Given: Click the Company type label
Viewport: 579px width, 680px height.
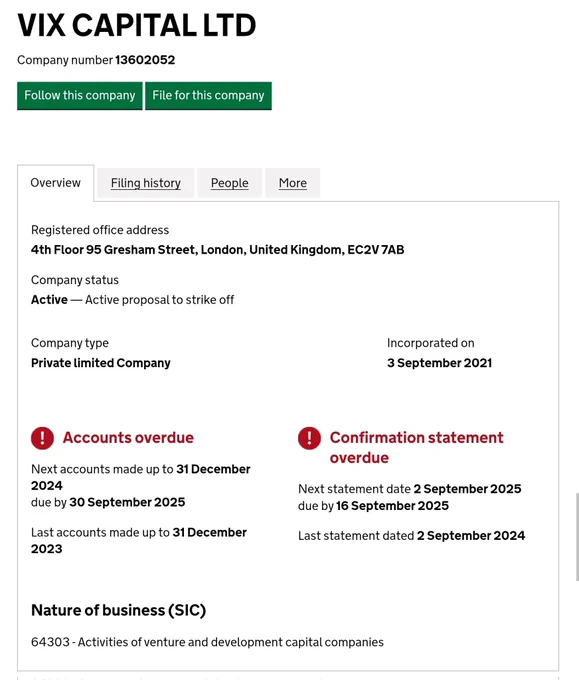Looking at the screenshot, I should pyautogui.click(x=70, y=343).
